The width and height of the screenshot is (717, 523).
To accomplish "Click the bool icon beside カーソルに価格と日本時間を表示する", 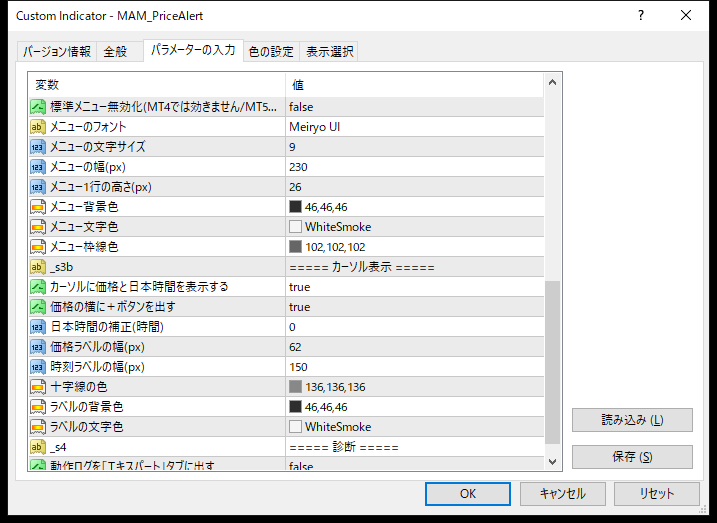I will point(38,287).
